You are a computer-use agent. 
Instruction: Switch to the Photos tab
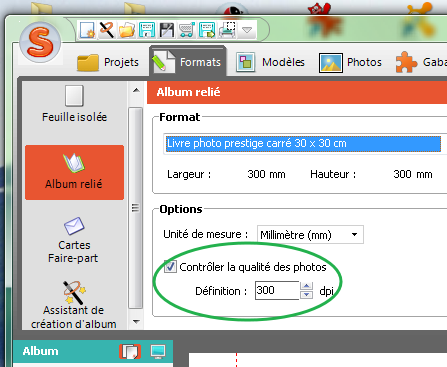tap(350, 62)
